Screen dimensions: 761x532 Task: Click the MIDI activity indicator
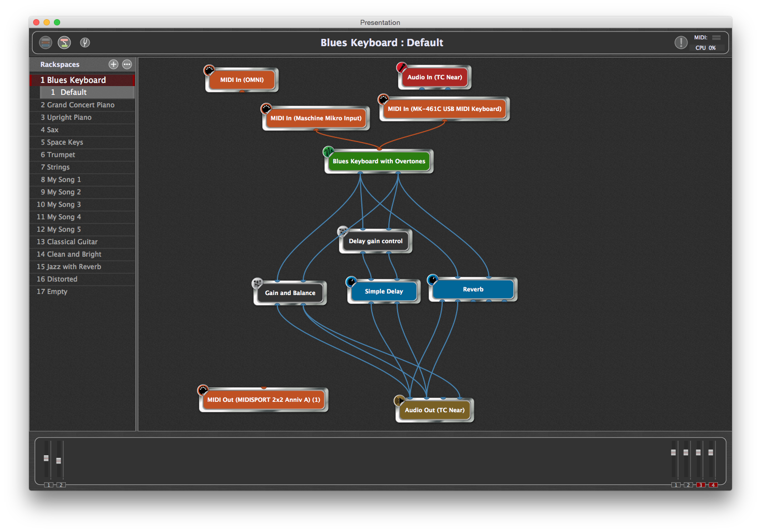(716, 37)
